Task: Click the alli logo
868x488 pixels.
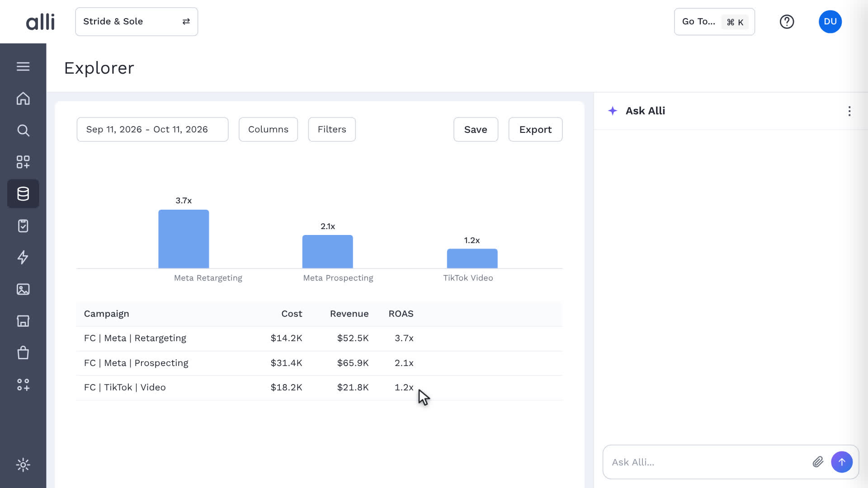Action: coord(40,22)
